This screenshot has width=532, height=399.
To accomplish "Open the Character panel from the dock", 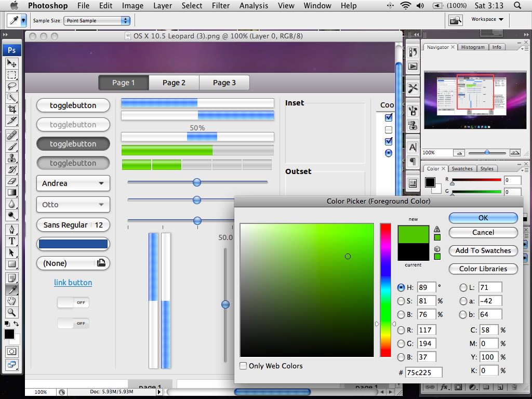I will click(x=413, y=147).
